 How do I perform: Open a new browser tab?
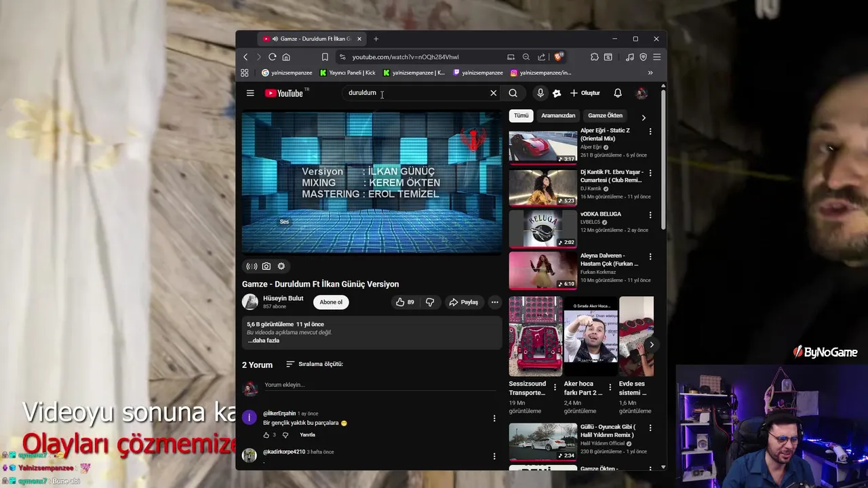[x=376, y=39]
